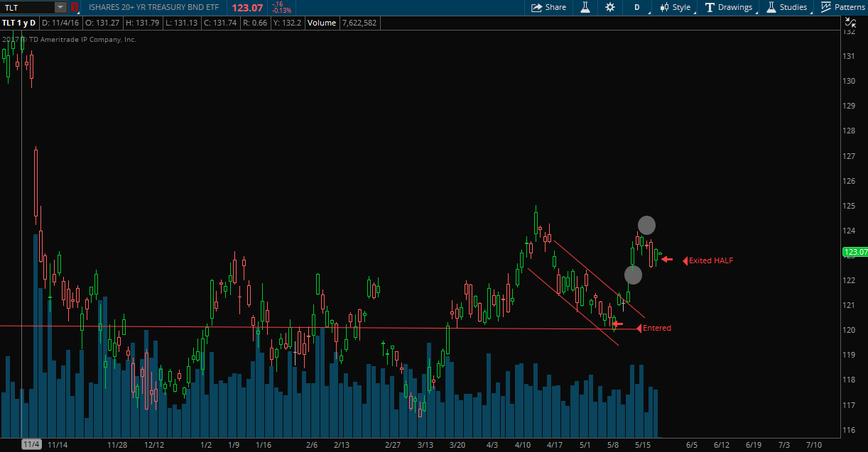The image size is (868, 452).
Task: Open the Drawings tools menu
Action: tap(729, 7)
